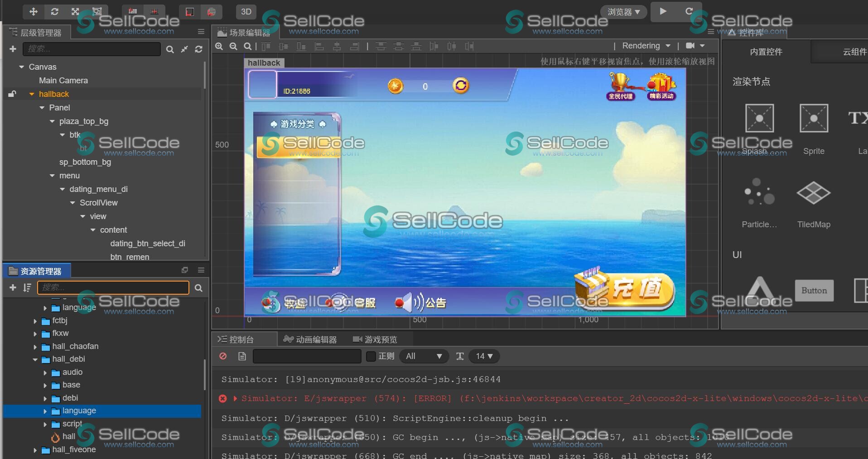This screenshot has width=868, height=459.
Task: Collapse the Panel node
Action: 42,108
